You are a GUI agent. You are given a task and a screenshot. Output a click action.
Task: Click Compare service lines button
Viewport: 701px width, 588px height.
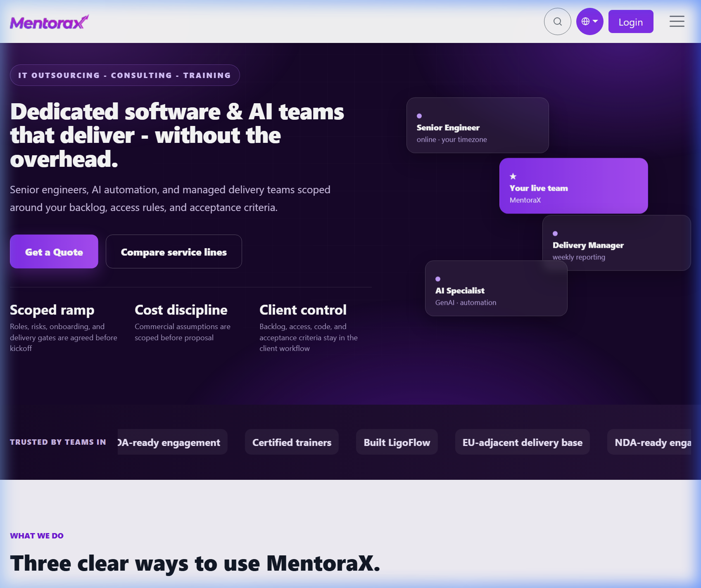pos(174,251)
